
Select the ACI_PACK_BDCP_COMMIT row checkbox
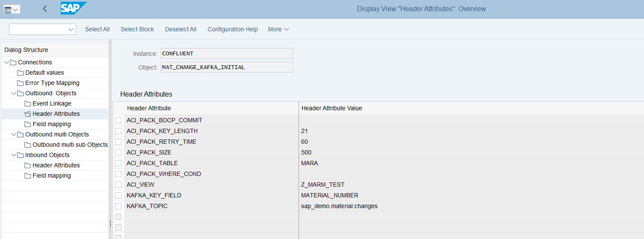118,120
